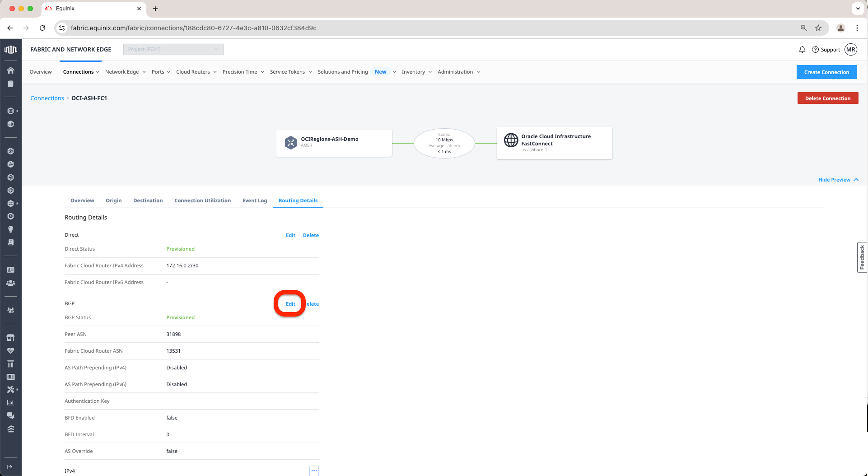Expand the Cloud Routers menu
This screenshot has height=476, width=868.
(196, 72)
